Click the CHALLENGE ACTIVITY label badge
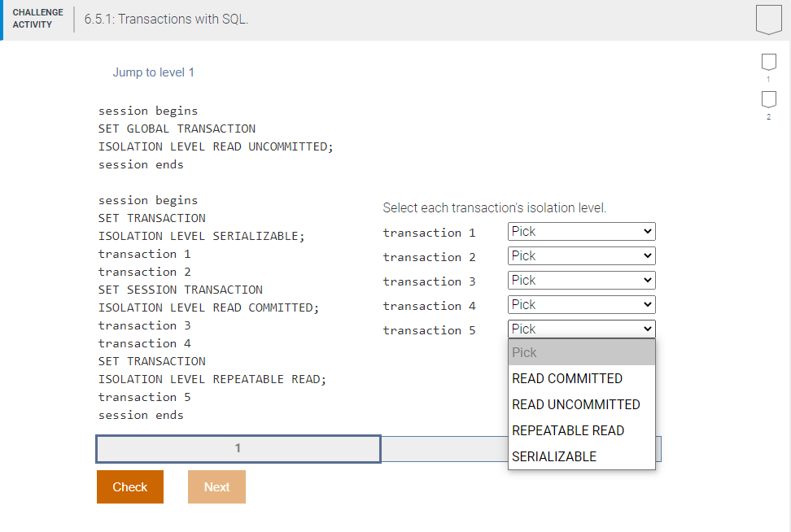Image resolution: width=791 pixels, height=532 pixels. pyautogui.click(x=37, y=17)
